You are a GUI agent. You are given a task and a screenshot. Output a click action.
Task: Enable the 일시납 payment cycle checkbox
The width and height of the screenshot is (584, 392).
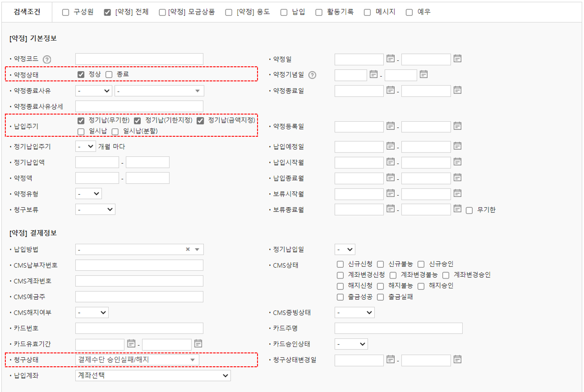(x=81, y=131)
